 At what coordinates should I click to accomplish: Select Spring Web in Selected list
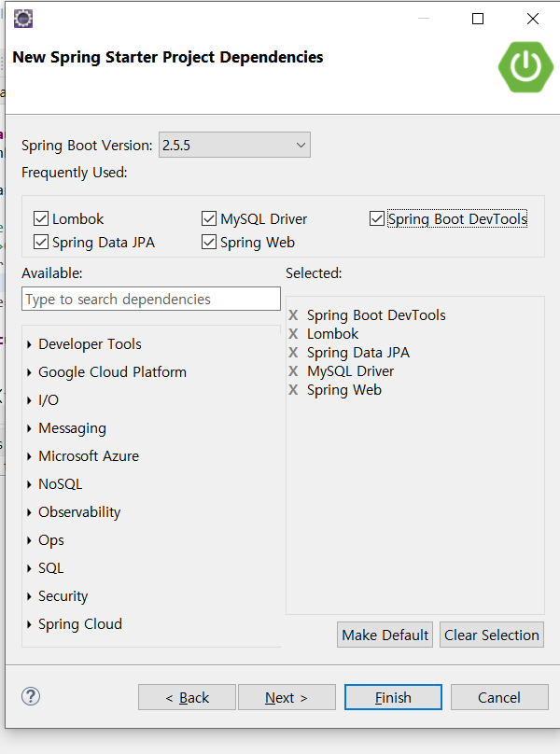[x=344, y=390]
